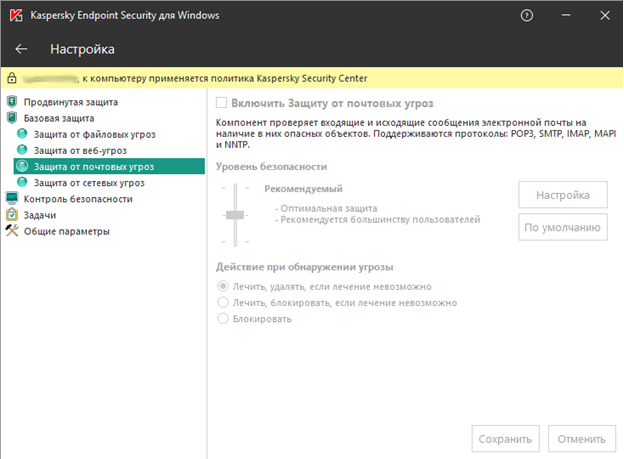Click the Контроль безопасности monitor icon
Viewport: 624px width, 459px height.
click(12, 199)
